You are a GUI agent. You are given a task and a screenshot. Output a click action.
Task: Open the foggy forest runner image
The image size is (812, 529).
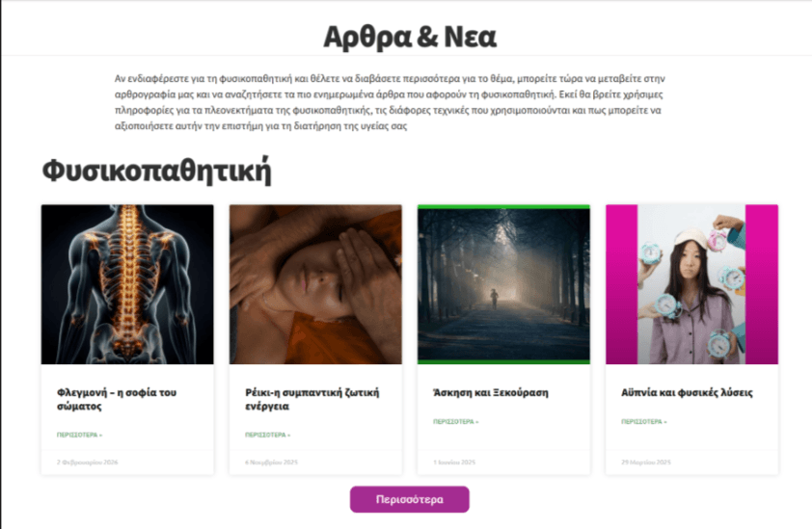[x=503, y=284]
